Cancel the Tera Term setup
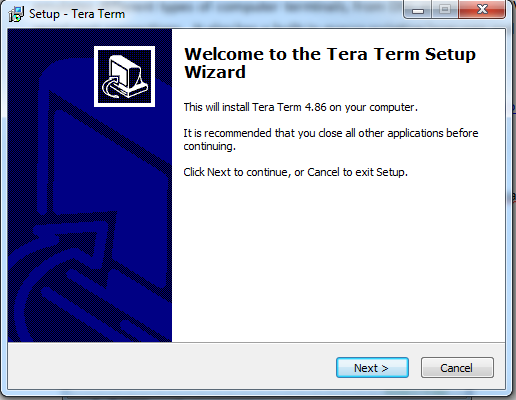 coord(457,368)
